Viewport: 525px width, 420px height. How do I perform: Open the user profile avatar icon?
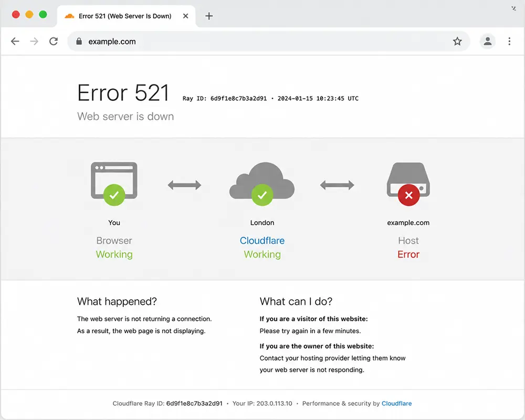pos(488,41)
